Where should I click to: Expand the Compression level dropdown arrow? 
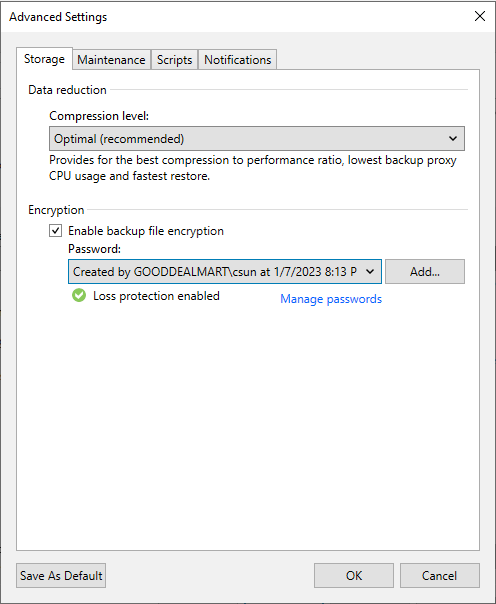pos(453,138)
